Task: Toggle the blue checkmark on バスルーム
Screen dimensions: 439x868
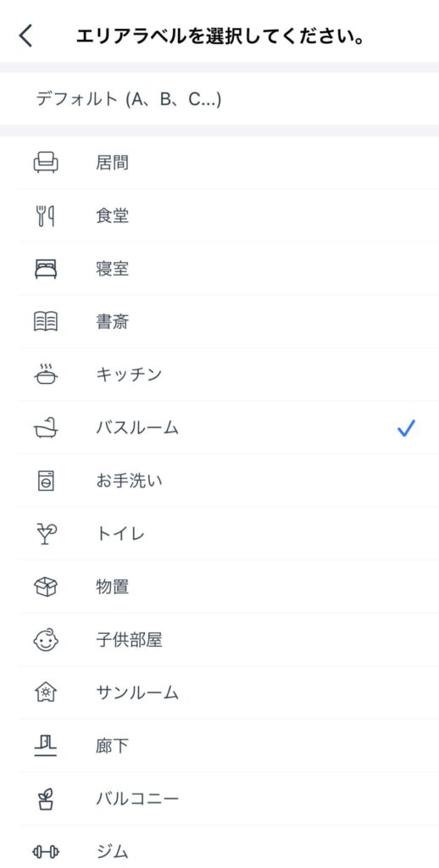Action: [406, 428]
